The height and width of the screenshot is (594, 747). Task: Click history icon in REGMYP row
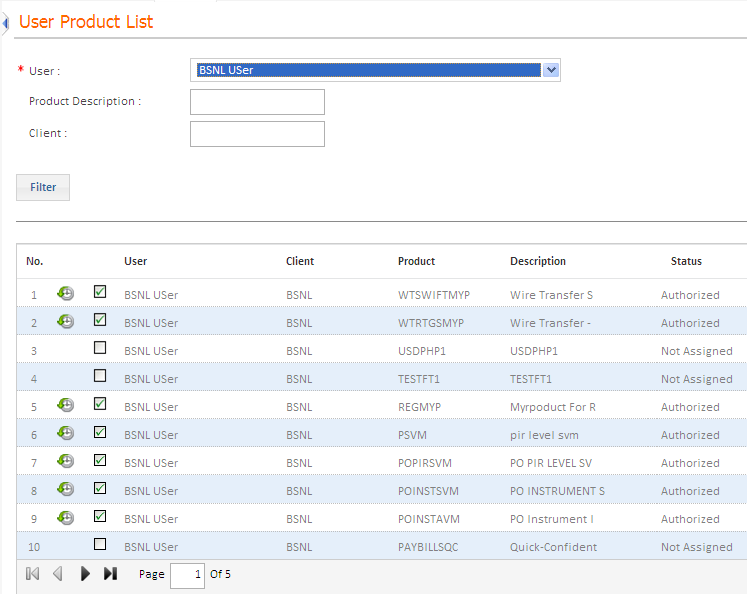tap(65, 405)
